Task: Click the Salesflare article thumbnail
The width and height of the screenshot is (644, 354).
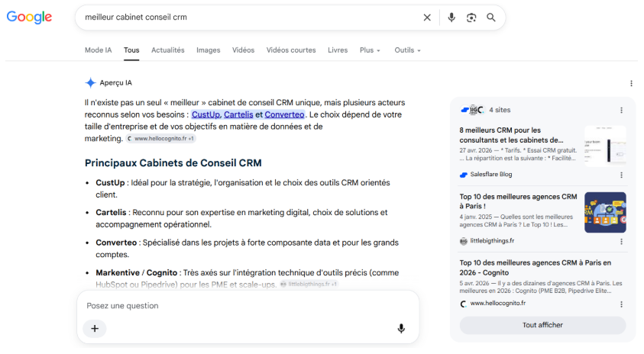Action: coord(605,146)
